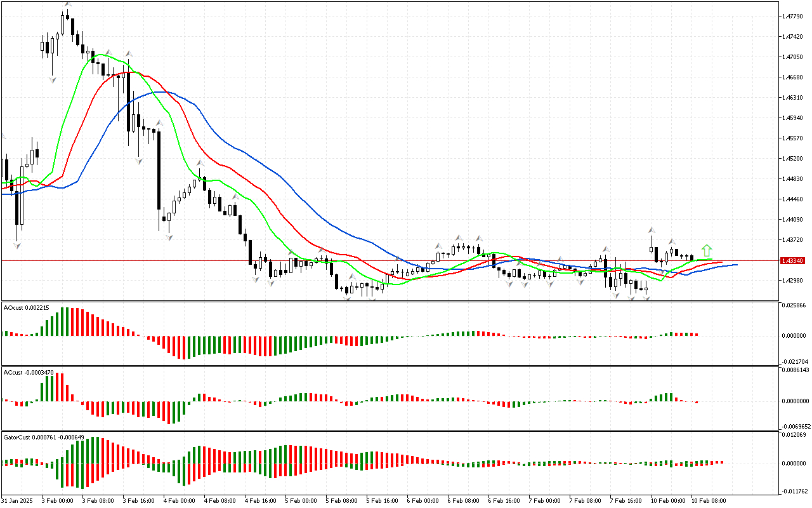Click the AOcust scale zero value 0.000000
The width and height of the screenshot is (812, 508).
pos(794,336)
